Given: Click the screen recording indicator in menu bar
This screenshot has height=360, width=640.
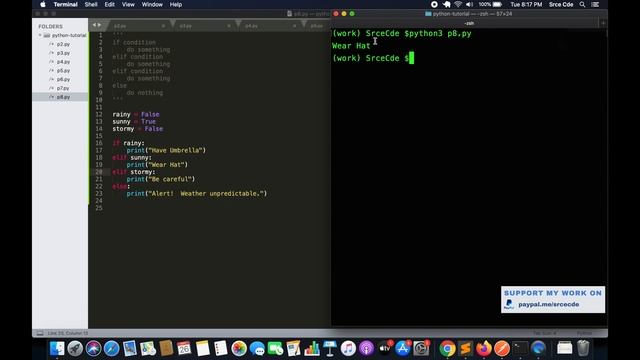Looking at the screenshot, I should [434, 4].
